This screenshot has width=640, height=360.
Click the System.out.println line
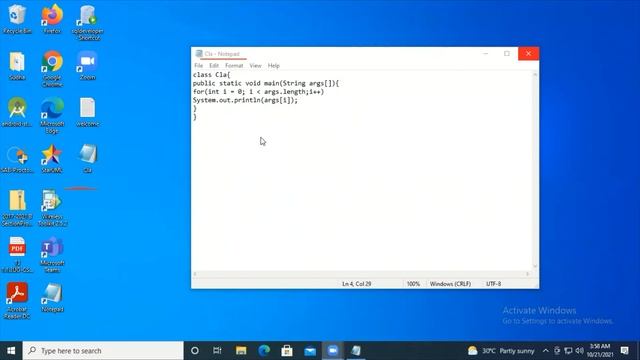pyautogui.click(x=245, y=100)
